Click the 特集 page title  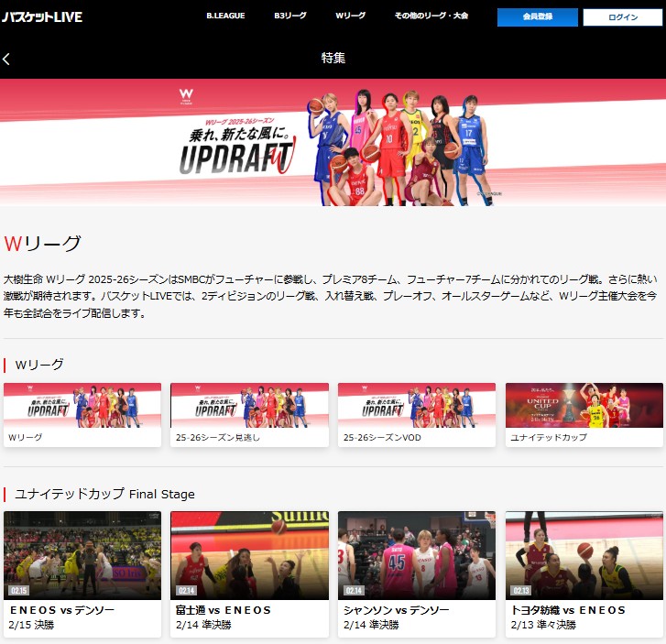333,58
